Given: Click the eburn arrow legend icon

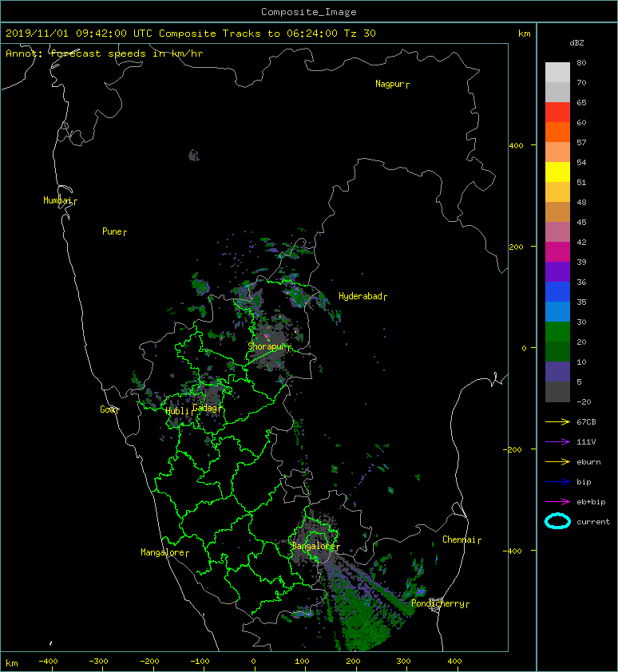Looking at the screenshot, I should click(x=557, y=462).
